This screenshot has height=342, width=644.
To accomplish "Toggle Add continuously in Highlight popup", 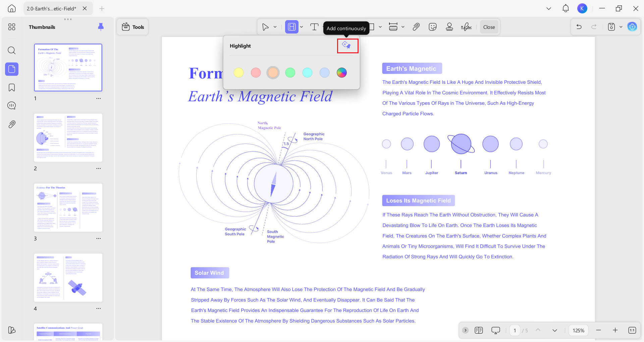I will click(x=346, y=45).
